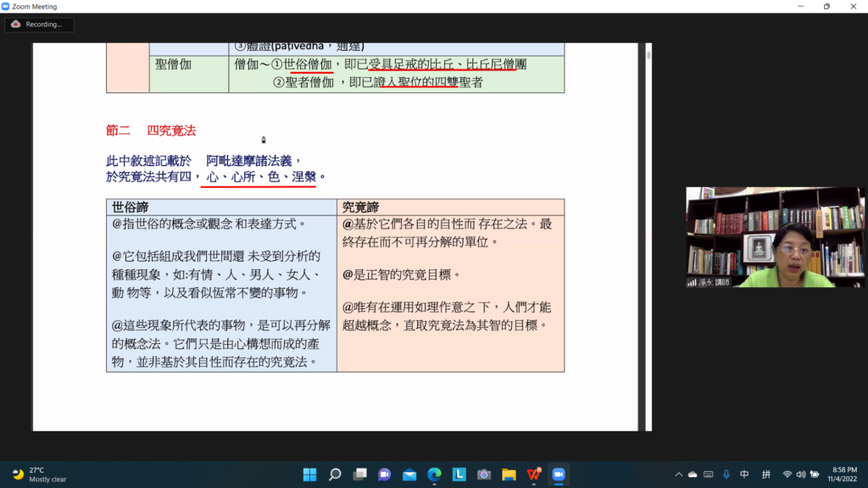Expand hidden system tray icons

click(x=677, y=474)
